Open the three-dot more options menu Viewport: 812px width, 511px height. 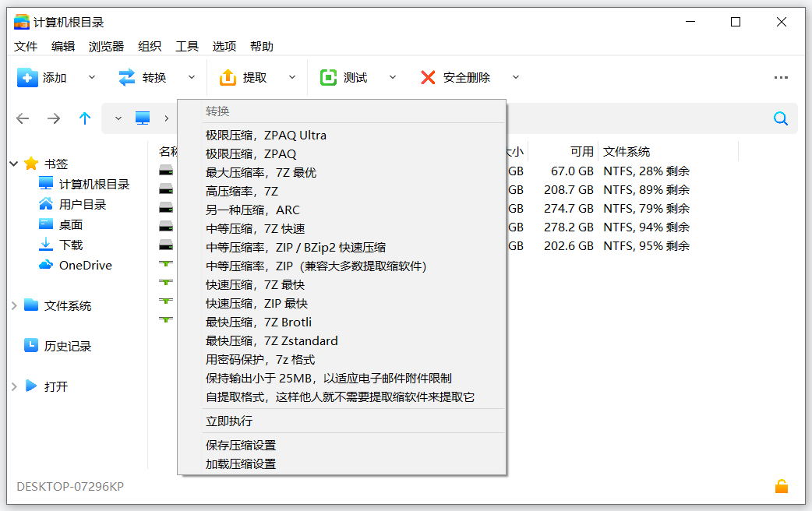pos(781,78)
